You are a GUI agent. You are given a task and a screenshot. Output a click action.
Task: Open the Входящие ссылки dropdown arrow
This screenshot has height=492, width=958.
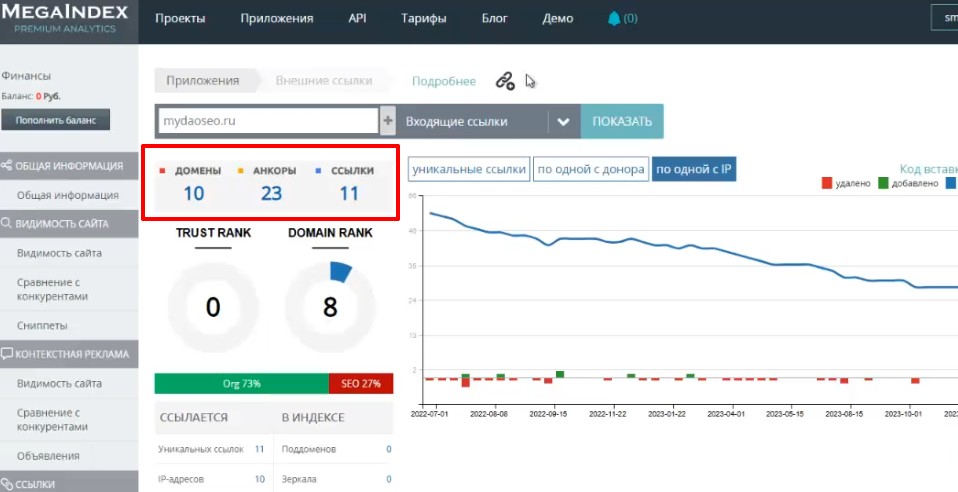[x=563, y=122]
